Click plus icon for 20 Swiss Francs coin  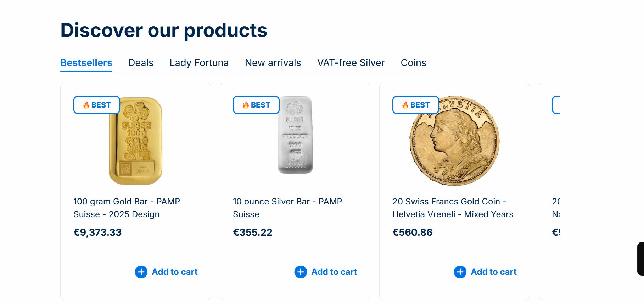tap(460, 272)
